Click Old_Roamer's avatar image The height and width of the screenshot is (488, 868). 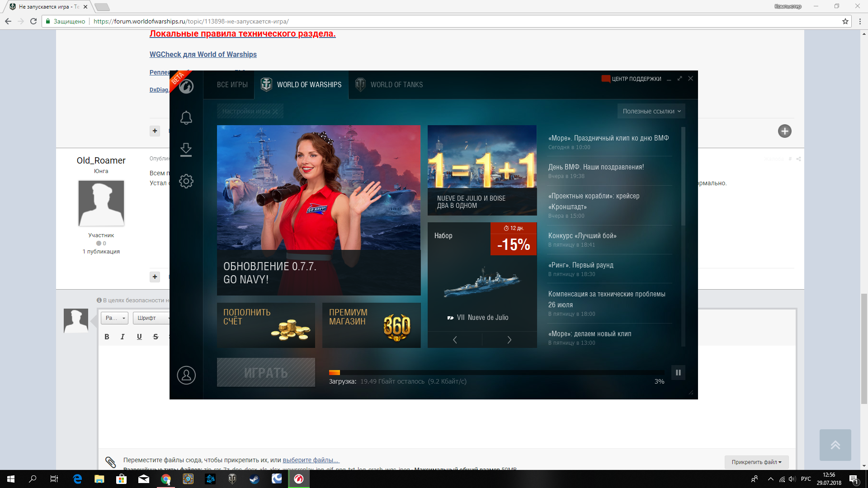point(101,203)
